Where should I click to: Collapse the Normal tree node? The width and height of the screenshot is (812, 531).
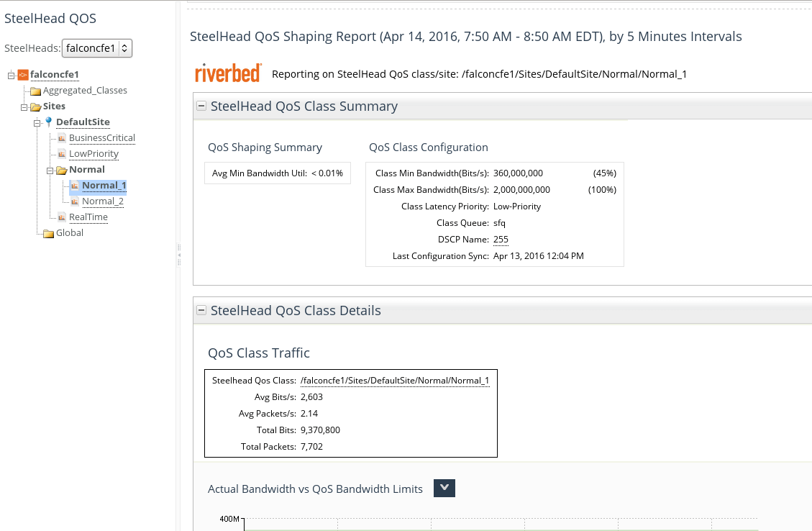[50, 171]
